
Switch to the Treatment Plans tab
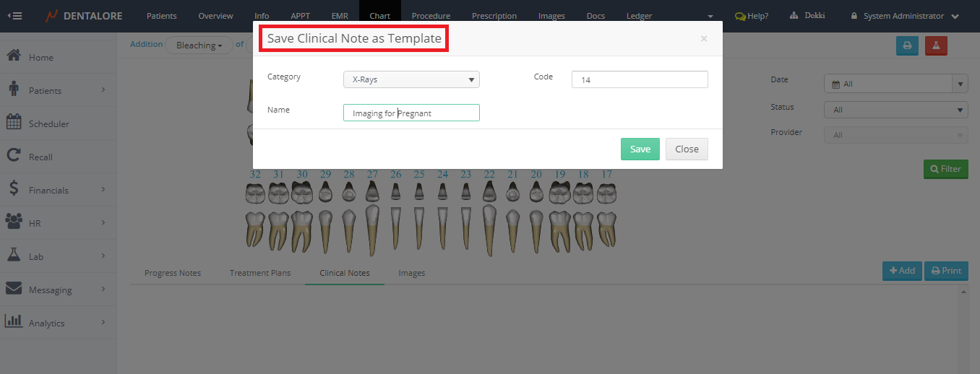(x=260, y=273)
